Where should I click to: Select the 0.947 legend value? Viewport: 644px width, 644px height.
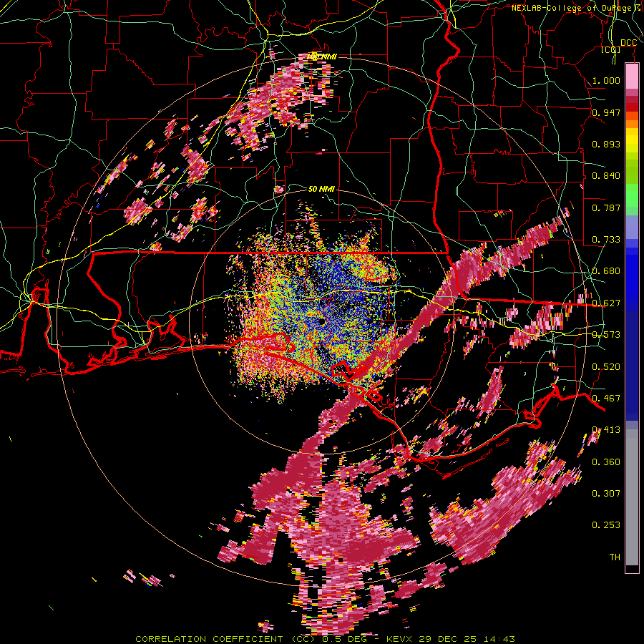coord(606,112)
